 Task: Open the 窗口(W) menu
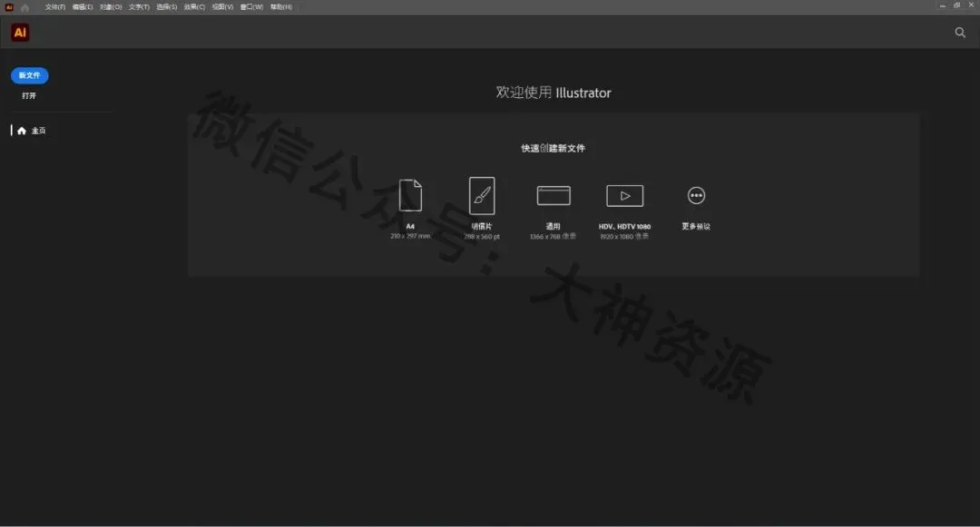coord(252,7)
